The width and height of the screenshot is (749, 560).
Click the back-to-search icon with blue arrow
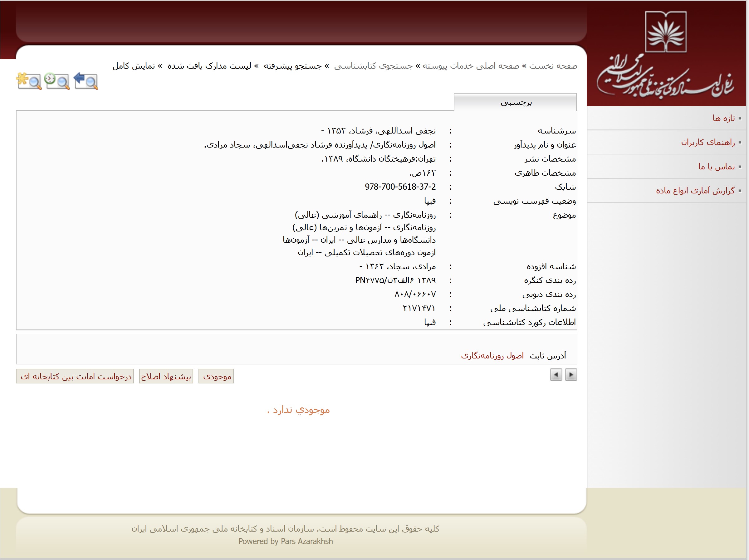pyautogui.click(x=86, y=81)
